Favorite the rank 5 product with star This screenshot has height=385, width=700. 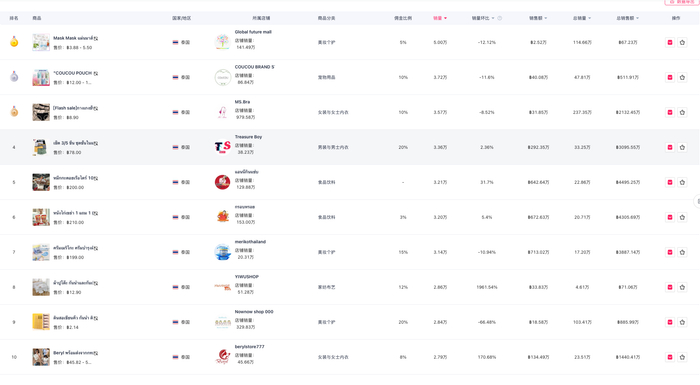(x=682, y=182)
